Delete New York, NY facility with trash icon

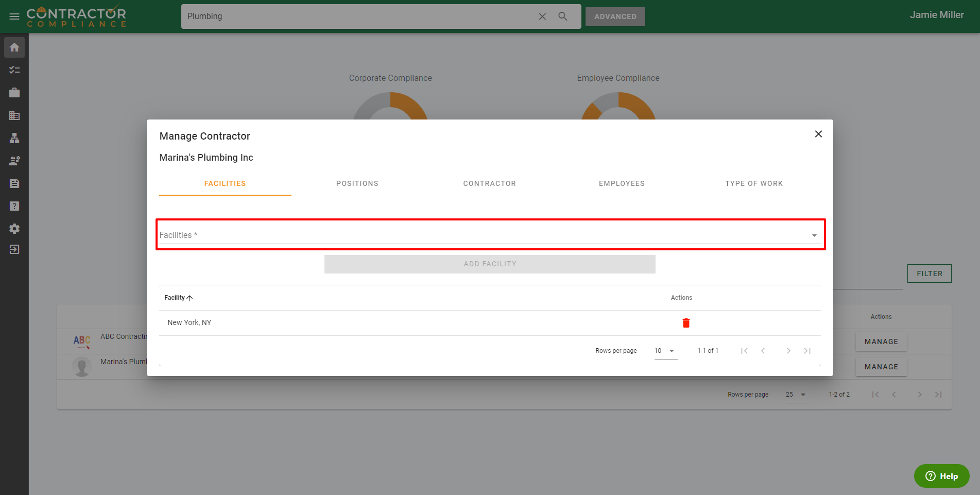[x=686, y=323]
